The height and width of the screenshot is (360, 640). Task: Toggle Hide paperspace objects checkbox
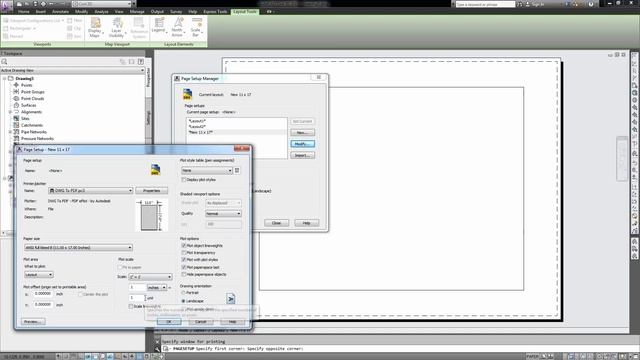184,274
